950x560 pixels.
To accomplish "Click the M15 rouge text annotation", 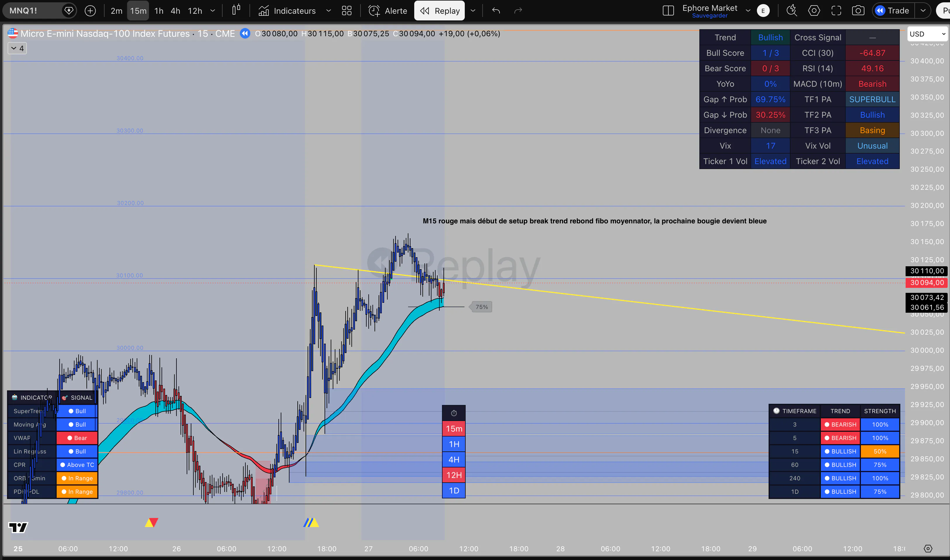I will [595, 221].
